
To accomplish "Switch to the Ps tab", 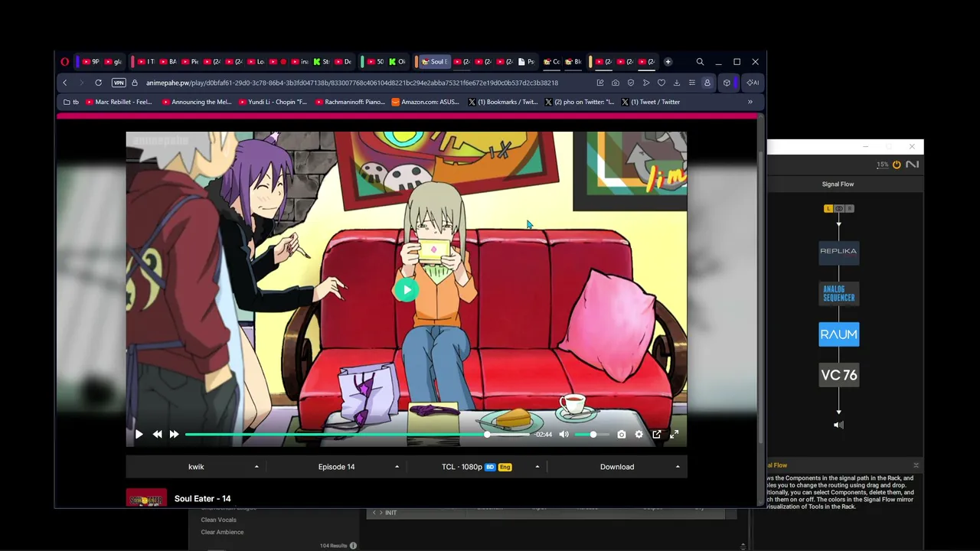I will click(526, 62).
